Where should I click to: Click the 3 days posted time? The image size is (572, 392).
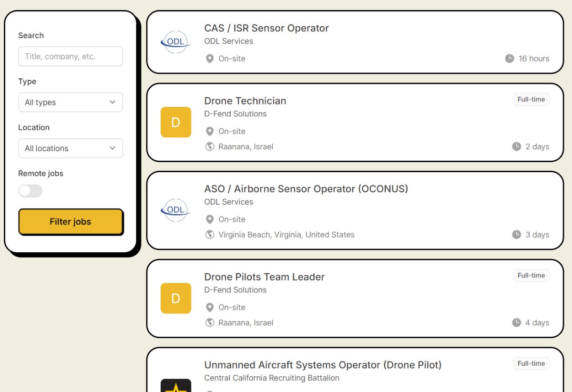[x=537, y=235]
